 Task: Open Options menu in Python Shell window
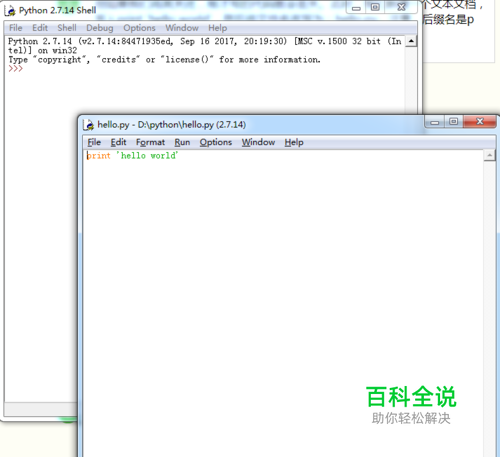(x=139, y=28)
